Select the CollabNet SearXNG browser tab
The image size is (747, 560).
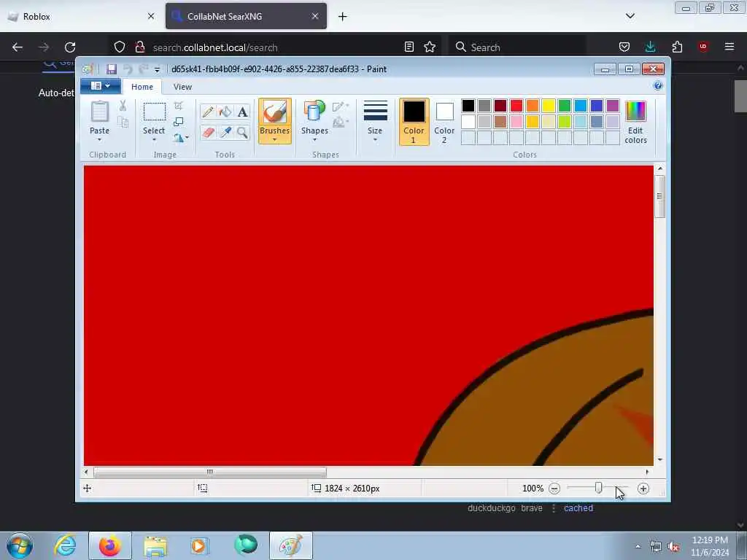tap(246, 17)
